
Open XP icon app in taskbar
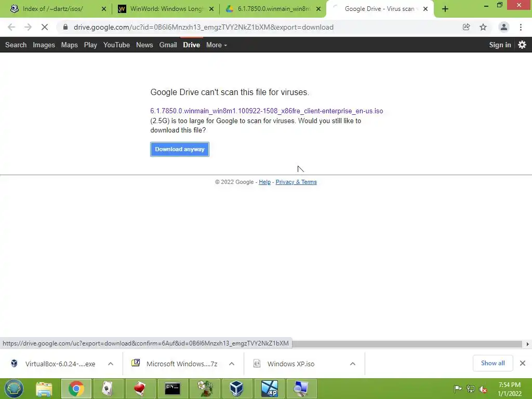(x=269, y=389)
